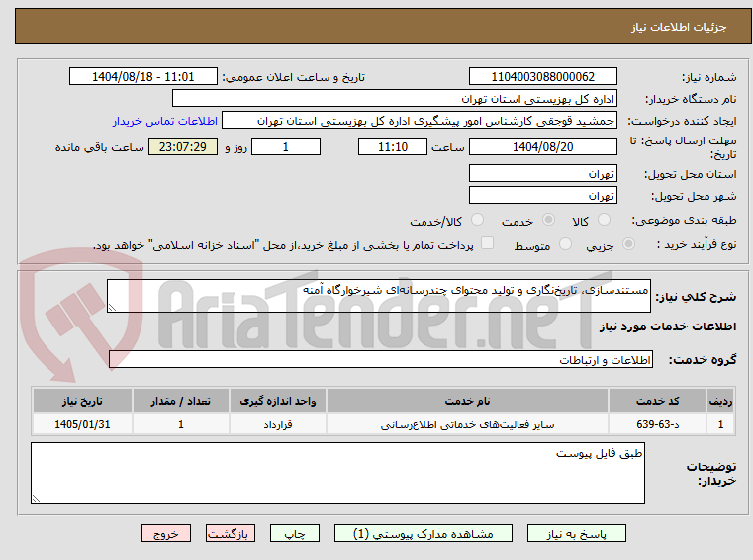Screen dimensions: 753x560
Task: Click the گروه خدمت field اطلاعات و ارتباطات
Action: coord(381,360)
